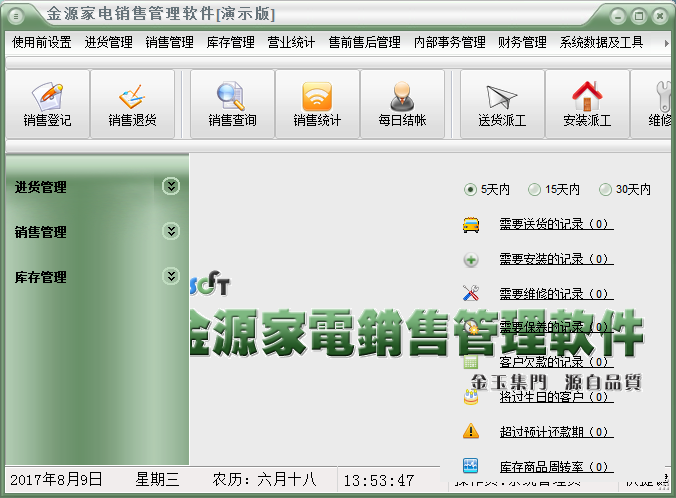Expand the 销售管理 sidebar section
This screenshot has height=498, width=676.
tap(171, 231)
